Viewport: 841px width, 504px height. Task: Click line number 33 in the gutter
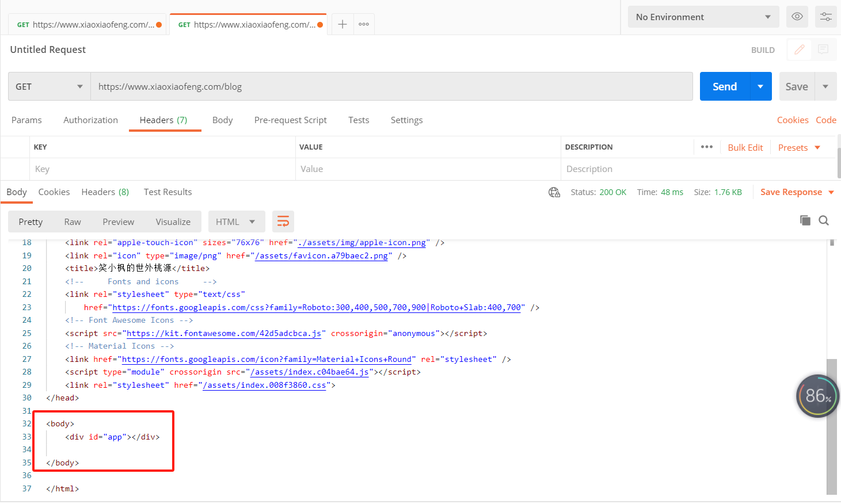(26, 437)
